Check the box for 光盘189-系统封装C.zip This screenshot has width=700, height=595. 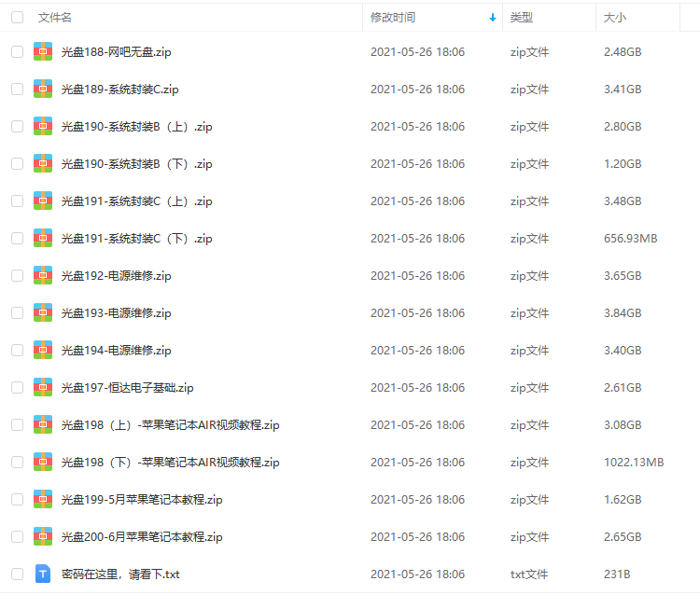pos(18,90)
